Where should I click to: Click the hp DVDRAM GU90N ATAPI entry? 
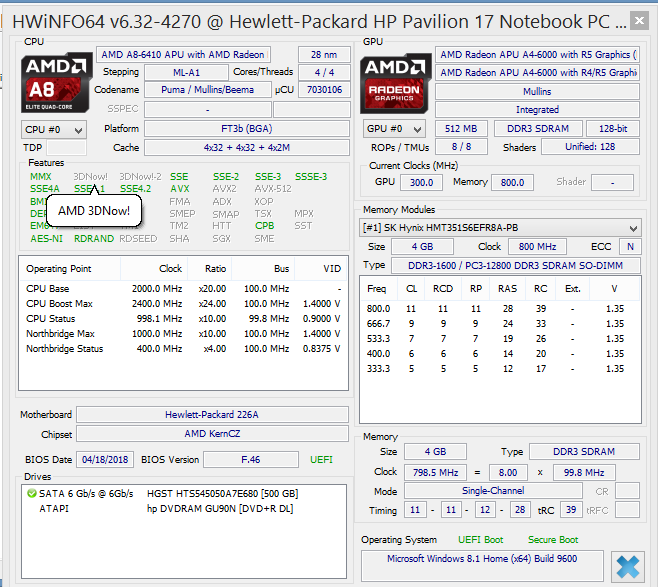click(x=220, y=509)
